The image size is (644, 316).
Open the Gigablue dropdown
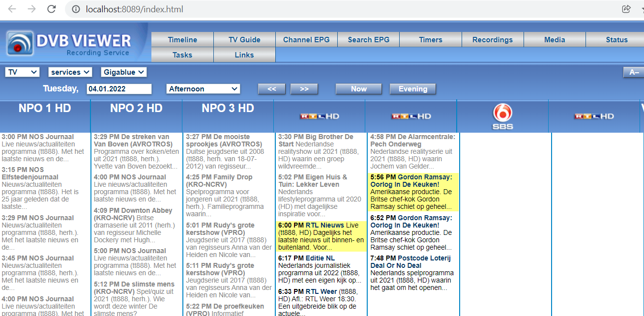[124, 72]
